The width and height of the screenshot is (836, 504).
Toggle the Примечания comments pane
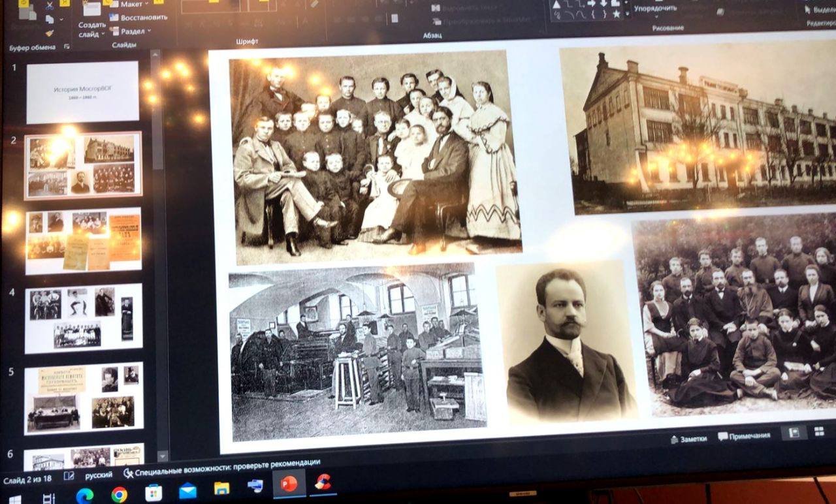tap(744, 436)
